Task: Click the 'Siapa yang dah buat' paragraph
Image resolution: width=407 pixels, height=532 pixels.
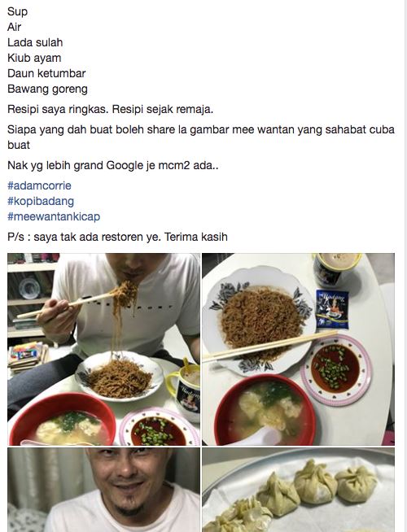Action: [x=201, y=137]
